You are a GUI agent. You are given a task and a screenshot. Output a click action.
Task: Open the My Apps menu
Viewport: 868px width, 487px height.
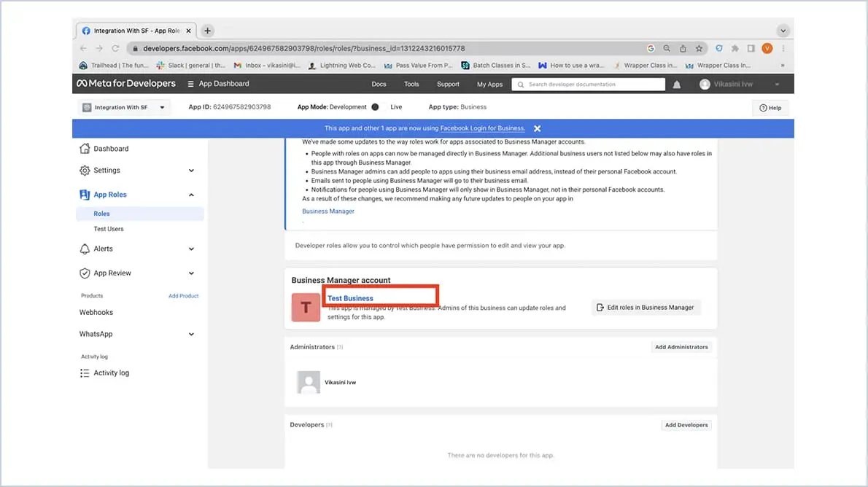pyautogui.click(x=490, y=84)
